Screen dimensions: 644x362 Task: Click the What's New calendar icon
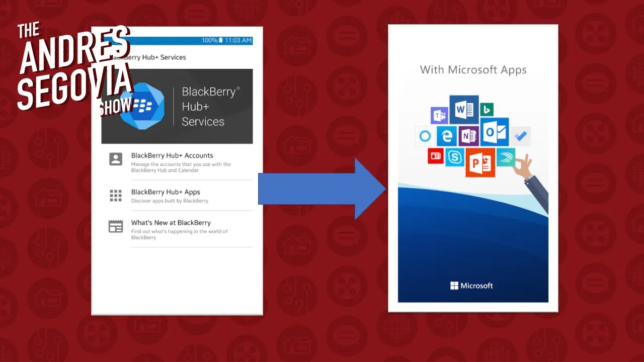tap(116, 226)
